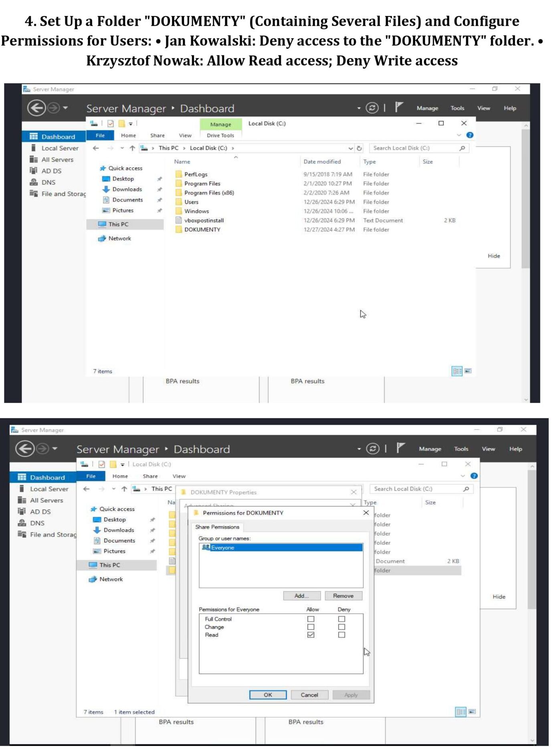Click Hide link in upper Server Manager
Screen dimensions: 556x756
pyautogui.click(x=494, y=256)
